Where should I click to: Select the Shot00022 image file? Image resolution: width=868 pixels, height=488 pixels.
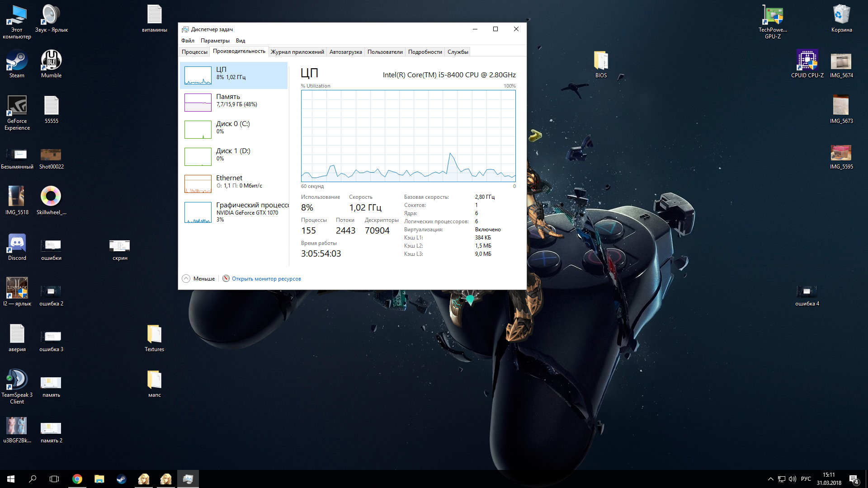52,159
